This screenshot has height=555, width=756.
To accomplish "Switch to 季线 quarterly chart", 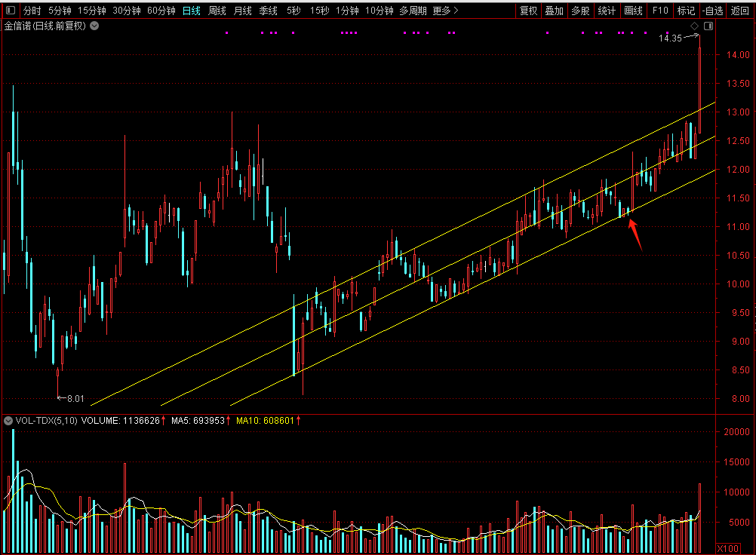I will click(x=268, y=11).
